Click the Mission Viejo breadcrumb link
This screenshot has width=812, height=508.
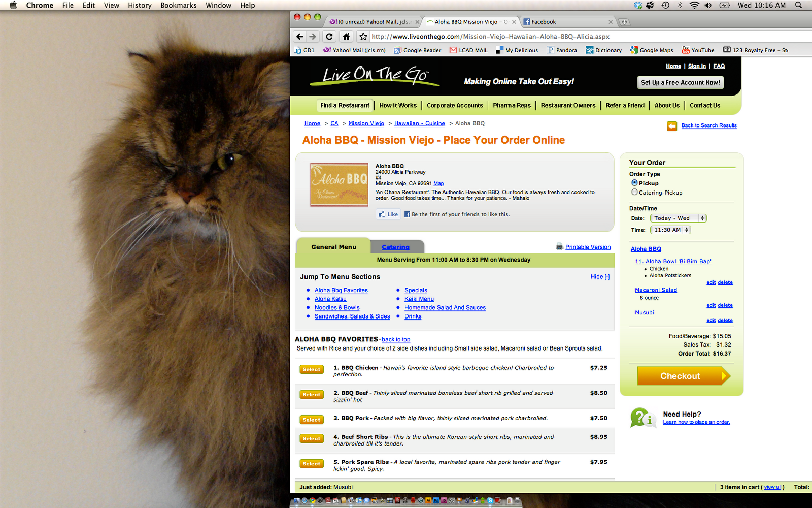366,123
